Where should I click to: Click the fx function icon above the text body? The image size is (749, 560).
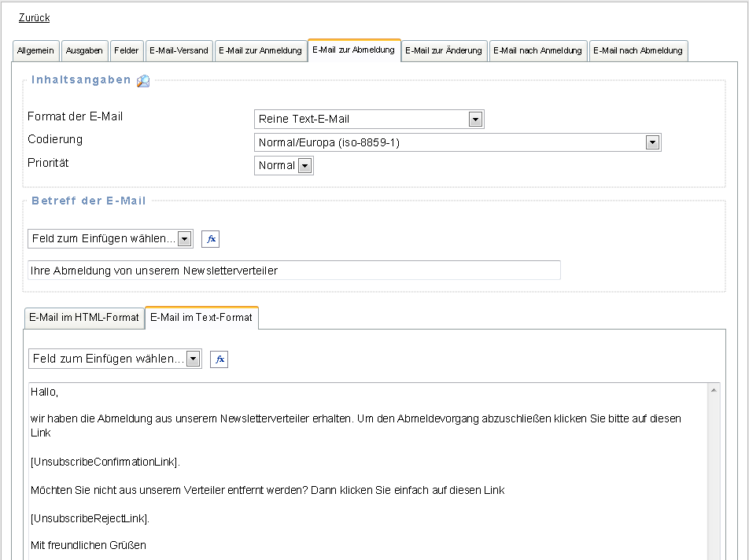(220, 359)
